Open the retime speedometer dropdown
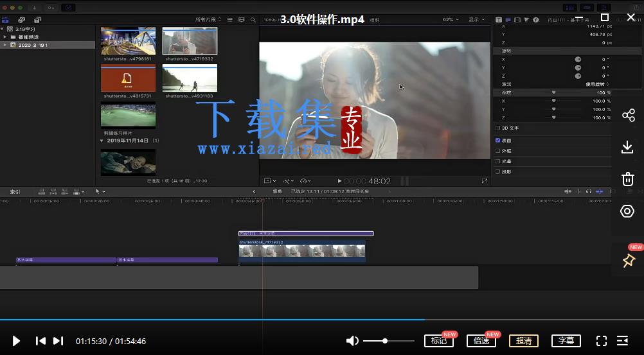Screen dimensions: 644x355 pos(305,180)
